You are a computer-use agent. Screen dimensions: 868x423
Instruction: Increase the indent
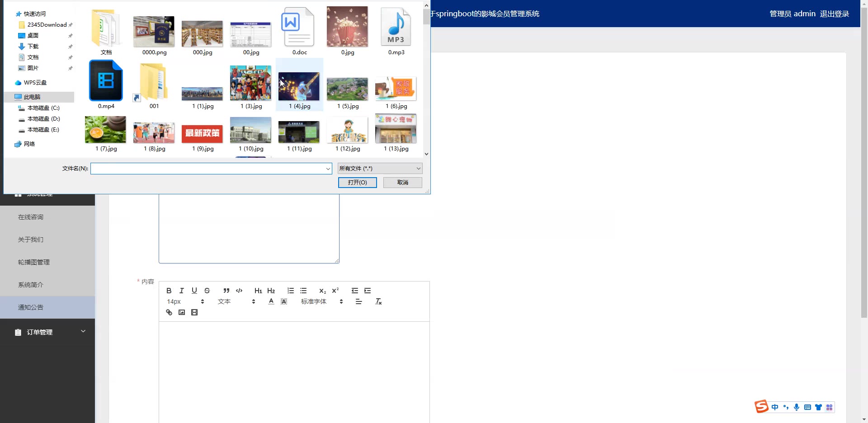368,291
